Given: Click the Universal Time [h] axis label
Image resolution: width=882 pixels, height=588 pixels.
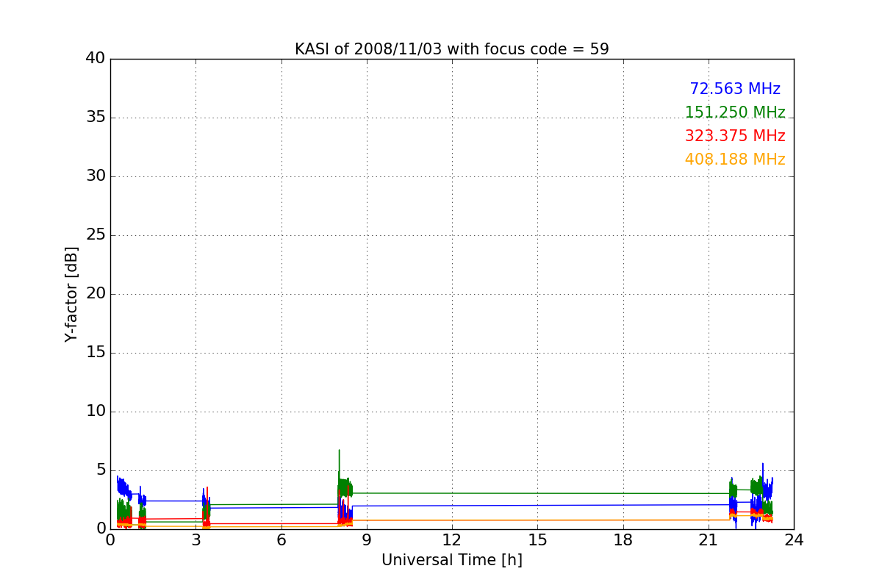Looking at the screenshot, I should [x=451, y=560].
